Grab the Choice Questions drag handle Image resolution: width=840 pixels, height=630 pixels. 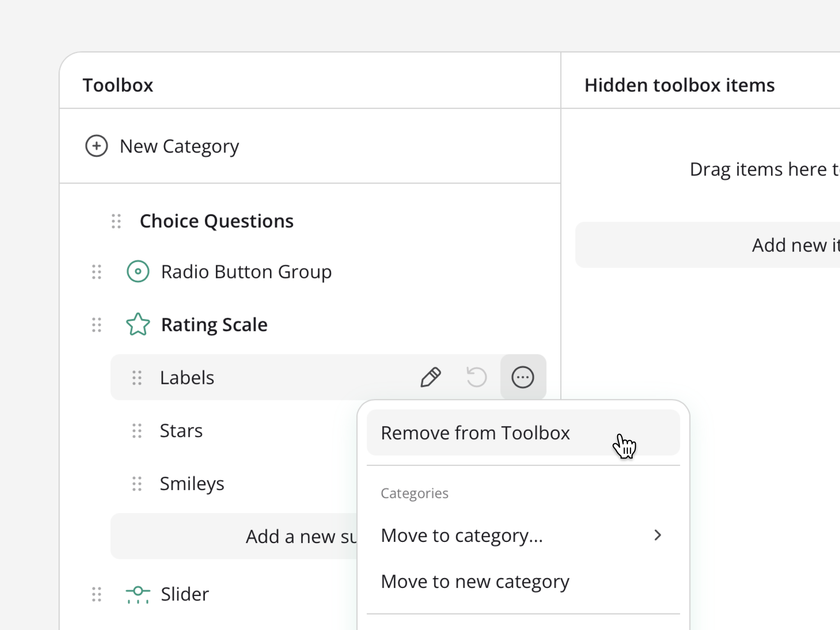(x=116, y=221)
